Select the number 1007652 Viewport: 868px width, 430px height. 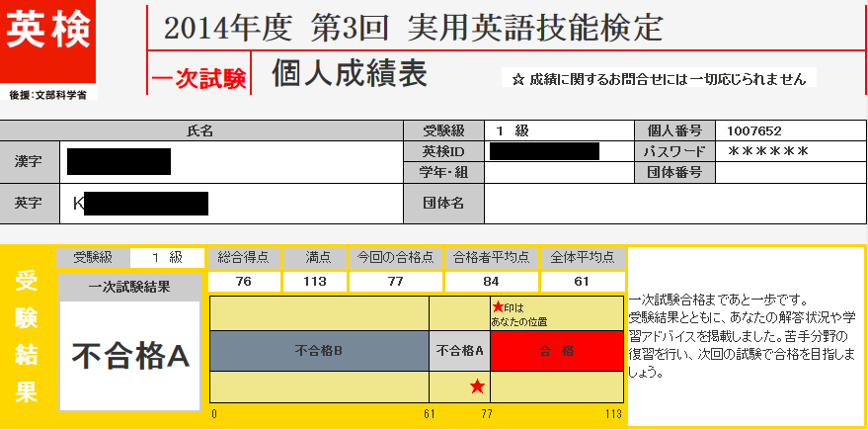[756, 131]
